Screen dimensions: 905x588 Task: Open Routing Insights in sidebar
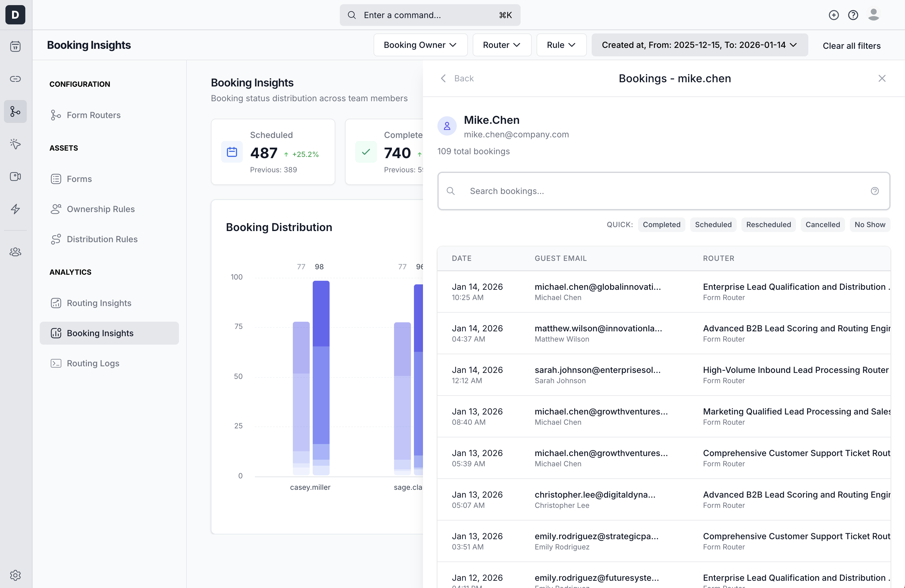(99, 303)
